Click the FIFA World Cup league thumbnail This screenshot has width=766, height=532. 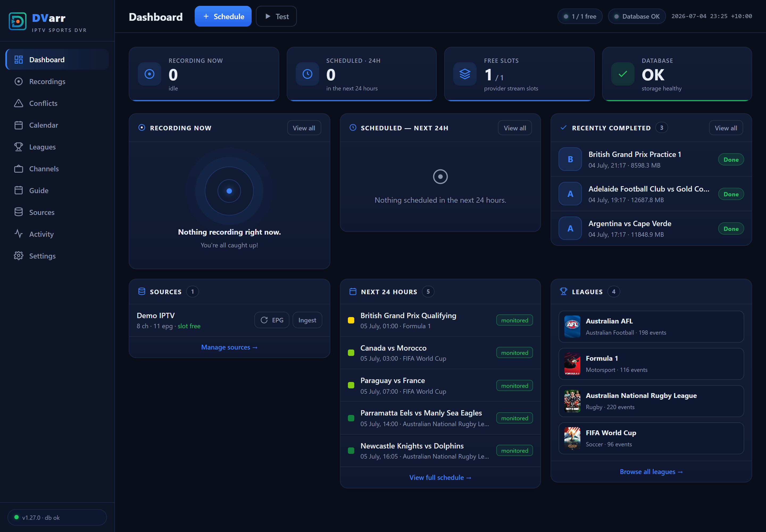(572, 439)
